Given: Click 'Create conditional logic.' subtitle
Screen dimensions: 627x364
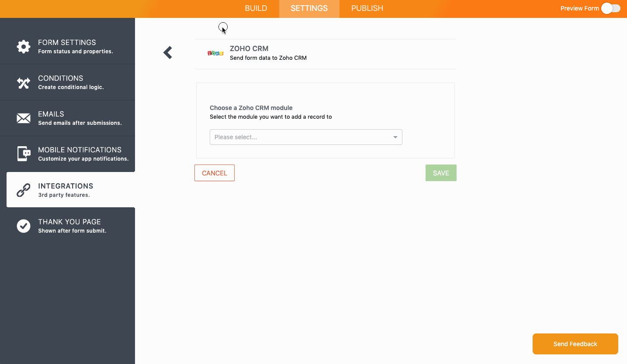Looking at the screenshot, I should [71, 87].
